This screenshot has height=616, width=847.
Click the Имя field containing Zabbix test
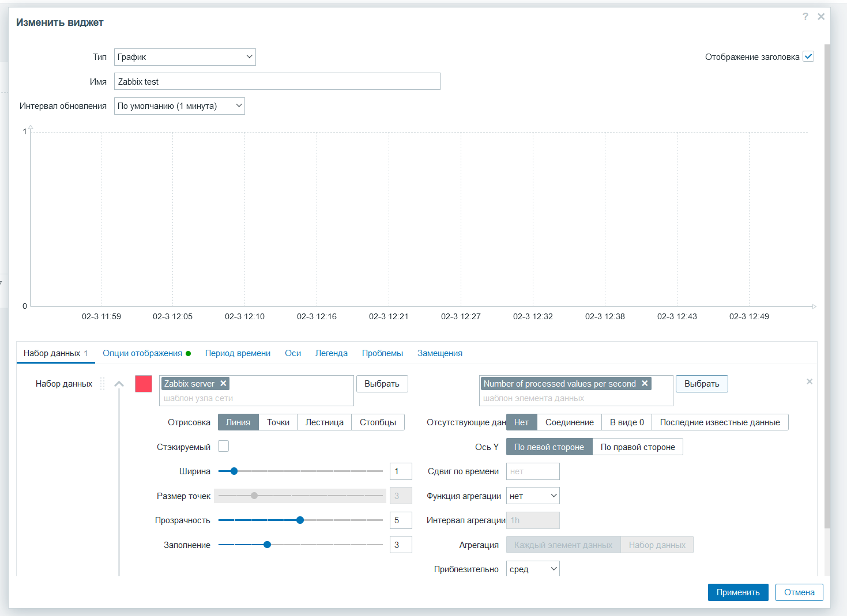tap(277, 82)
